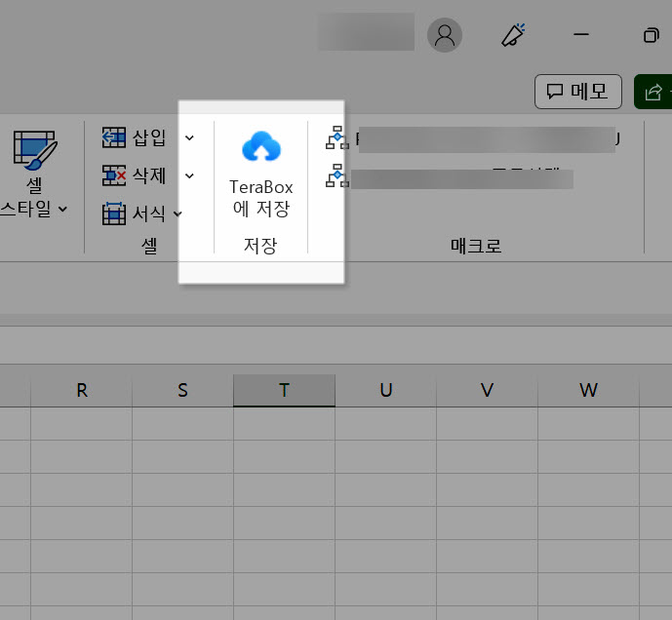Expand the 삭제 dropdown arrow

click(x=189, y=175)
